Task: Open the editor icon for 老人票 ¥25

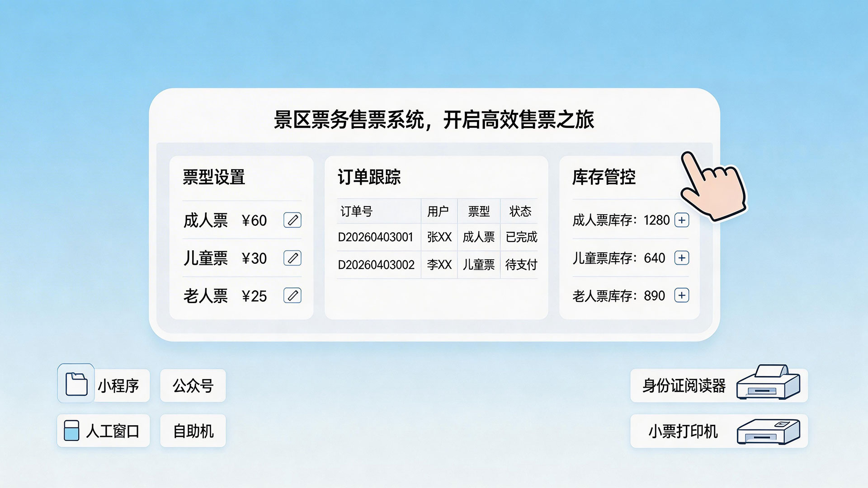Action: (x=292, y=296)
